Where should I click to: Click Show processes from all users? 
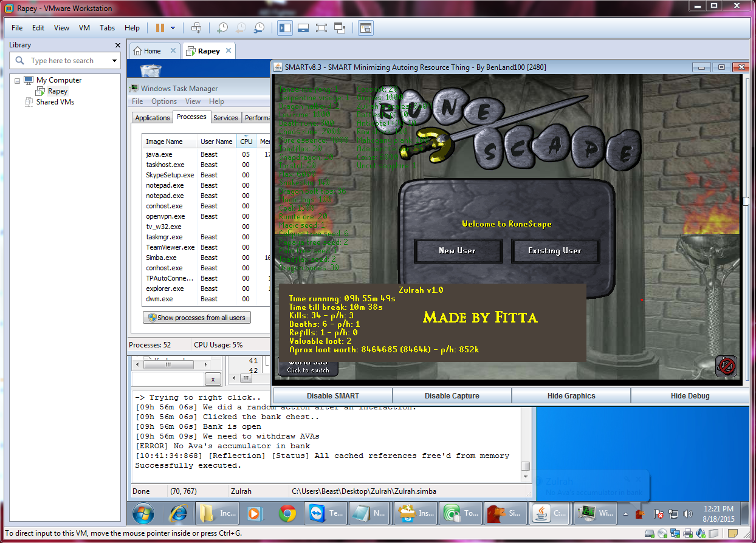click(197, 318)
